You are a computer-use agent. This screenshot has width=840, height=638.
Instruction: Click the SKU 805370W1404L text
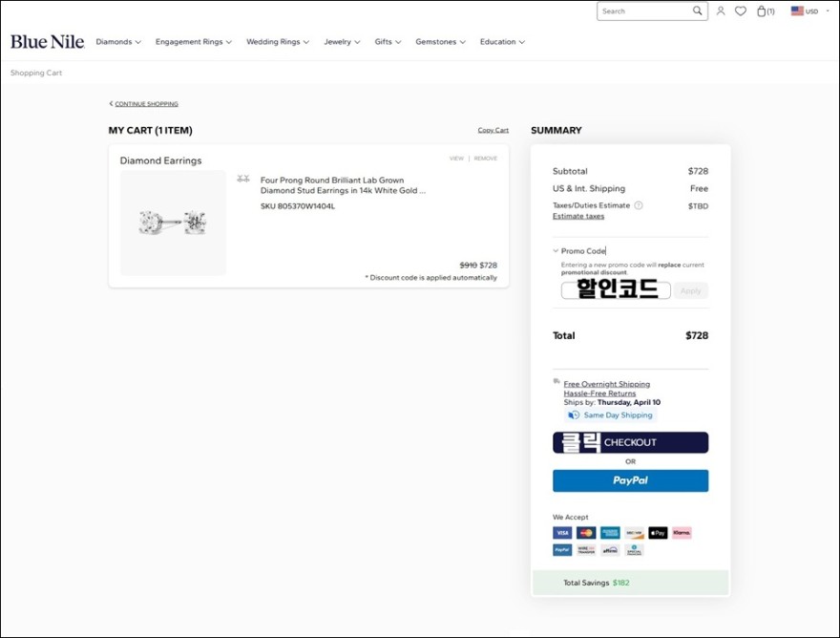click(297, 206)
